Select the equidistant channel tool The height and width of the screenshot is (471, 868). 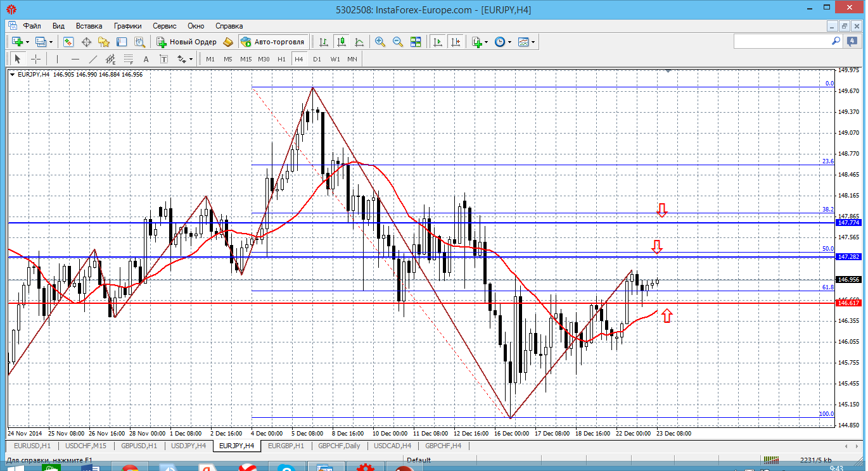[111, 59]
